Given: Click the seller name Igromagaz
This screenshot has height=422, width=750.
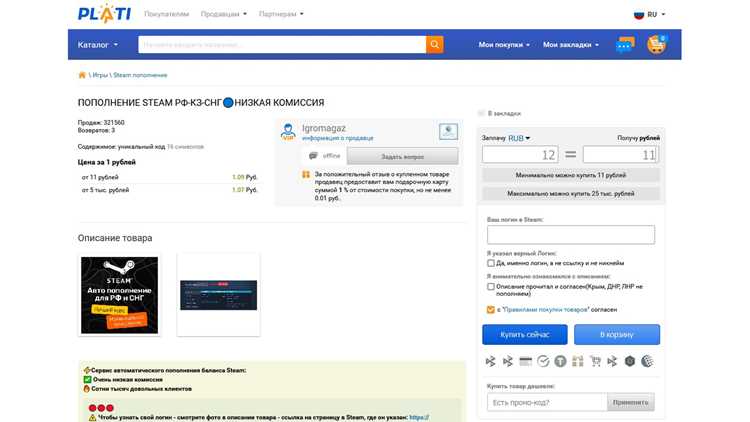Looking at the screenshot, I should pos(324,128).
